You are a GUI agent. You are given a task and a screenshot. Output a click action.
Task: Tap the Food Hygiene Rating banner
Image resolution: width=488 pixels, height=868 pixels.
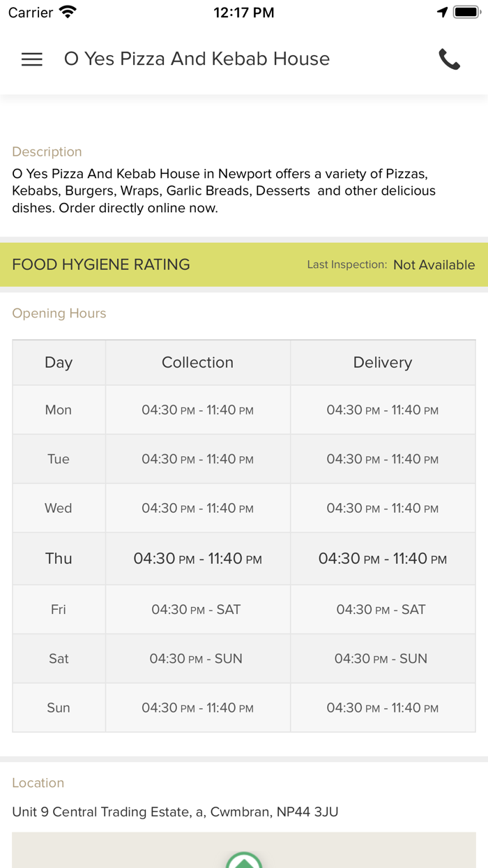click(101, 264)
